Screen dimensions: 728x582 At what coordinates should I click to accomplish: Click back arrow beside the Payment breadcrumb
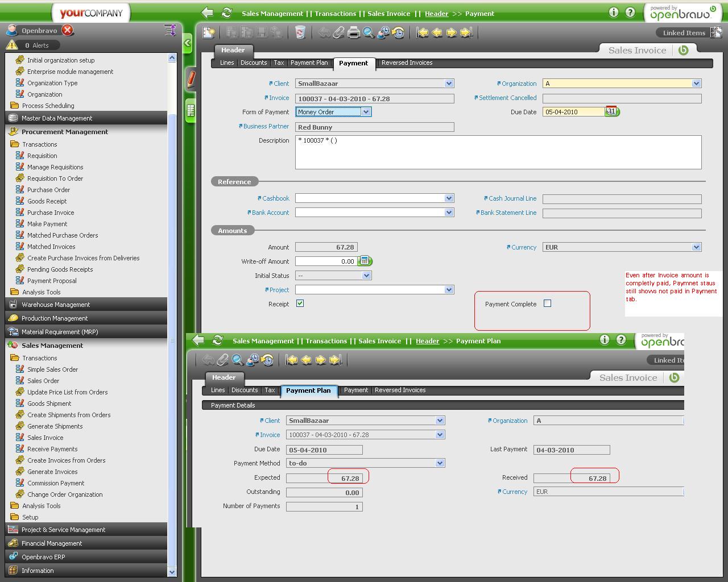[x=208, y=13]
